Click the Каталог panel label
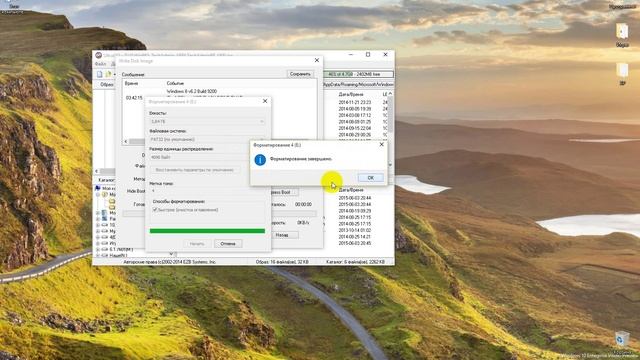Image resolution: width=640 pixels, height=360 pixels. 107,180
